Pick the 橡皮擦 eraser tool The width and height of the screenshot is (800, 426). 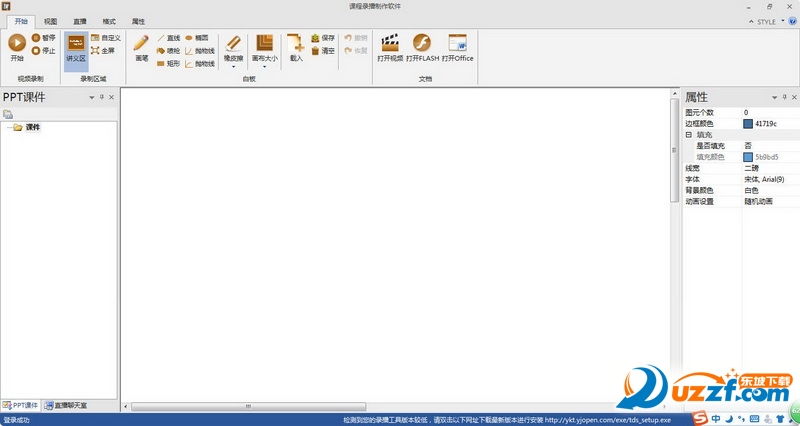tap(233, 47)
